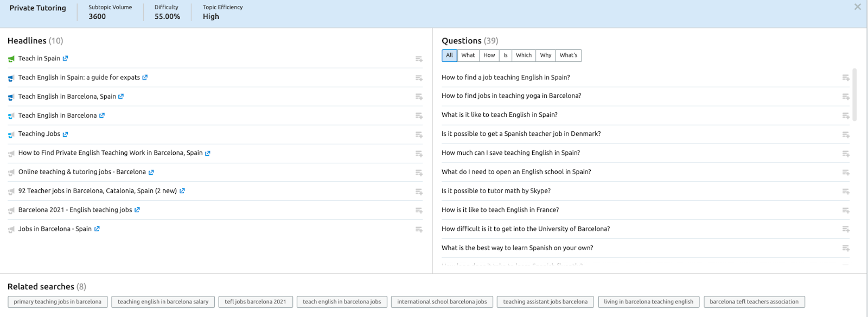Image resolution: width=868 pixels, height=317 pixels.
Task: Switch to the Why question filter
Action: pos(545,55)
